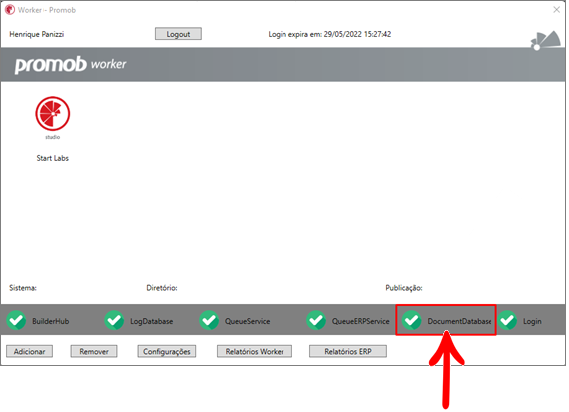Click the Start Labs label
Screen dimensions: 569x412
(53, 158)
